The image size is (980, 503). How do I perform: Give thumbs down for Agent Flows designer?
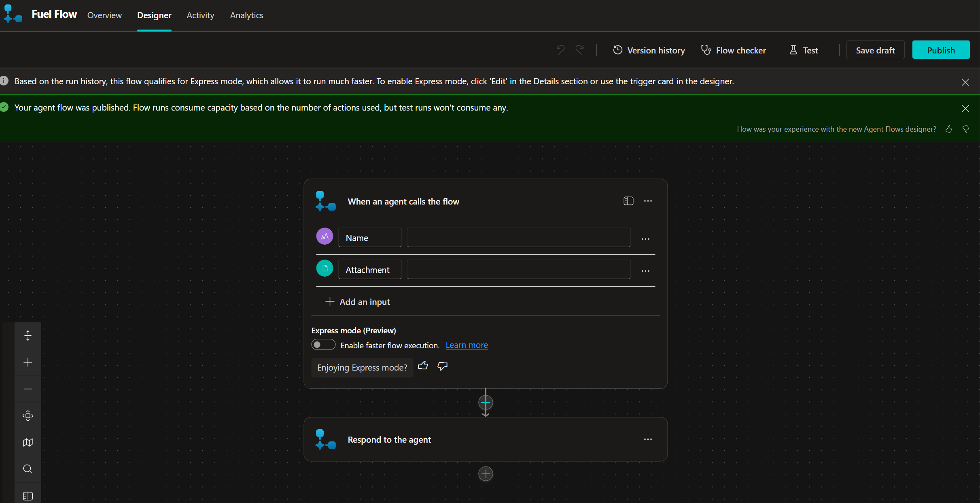(965, 129)
